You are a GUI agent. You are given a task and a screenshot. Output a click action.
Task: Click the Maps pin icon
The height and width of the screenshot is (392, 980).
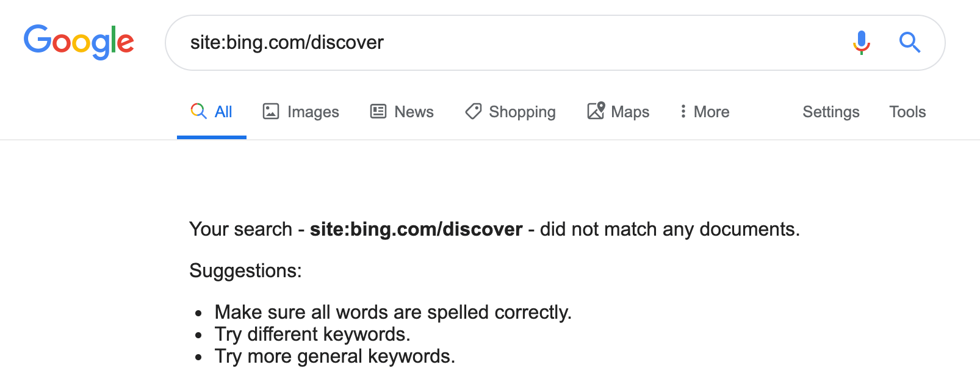pyautogui.click(x=596, y=111)
